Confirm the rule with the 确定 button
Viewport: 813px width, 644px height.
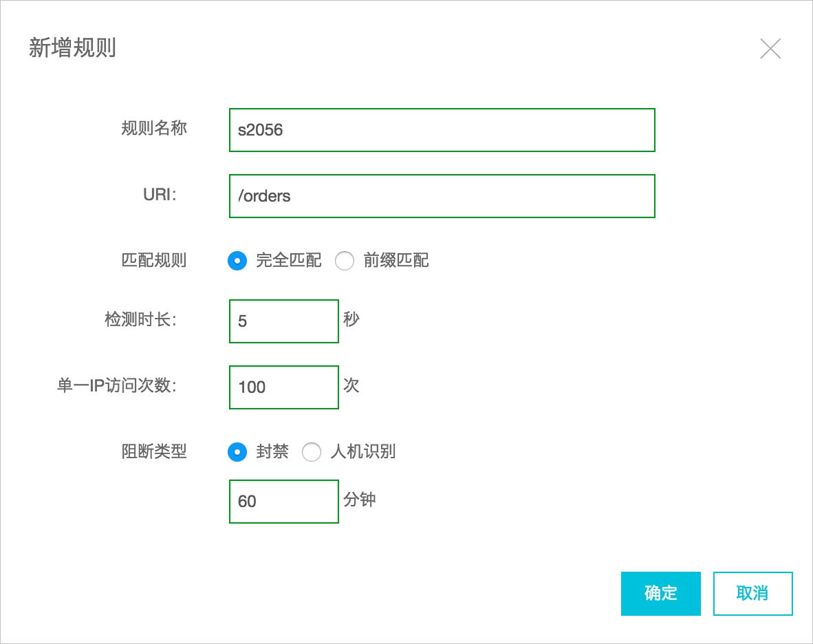660,593
